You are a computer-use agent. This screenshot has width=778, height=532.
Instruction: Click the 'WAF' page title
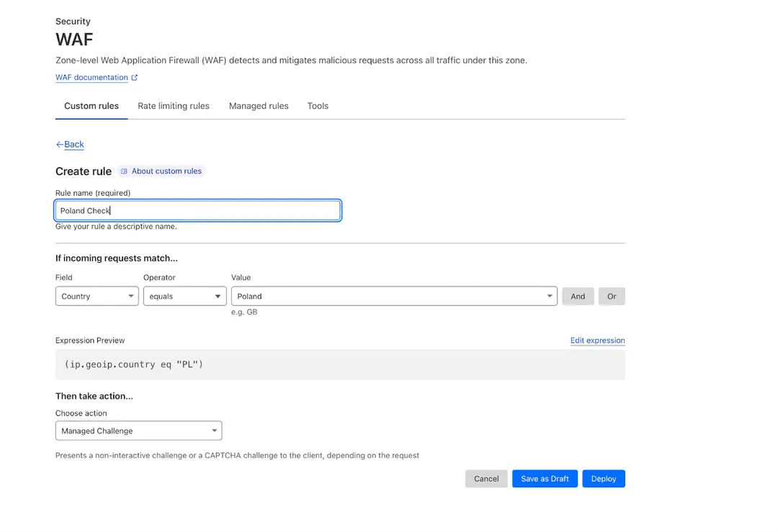point(74,39)
